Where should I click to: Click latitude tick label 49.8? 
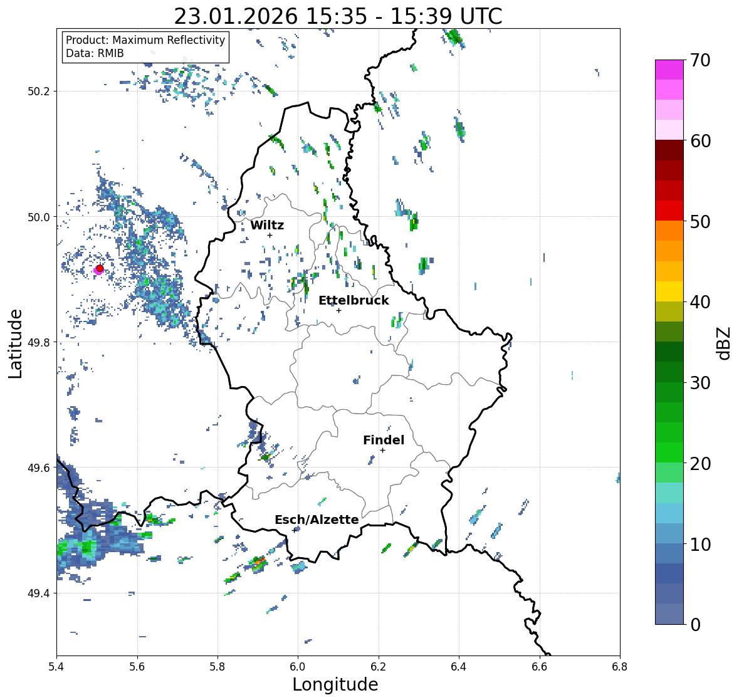pyautogui.click(x=39, y=342)
